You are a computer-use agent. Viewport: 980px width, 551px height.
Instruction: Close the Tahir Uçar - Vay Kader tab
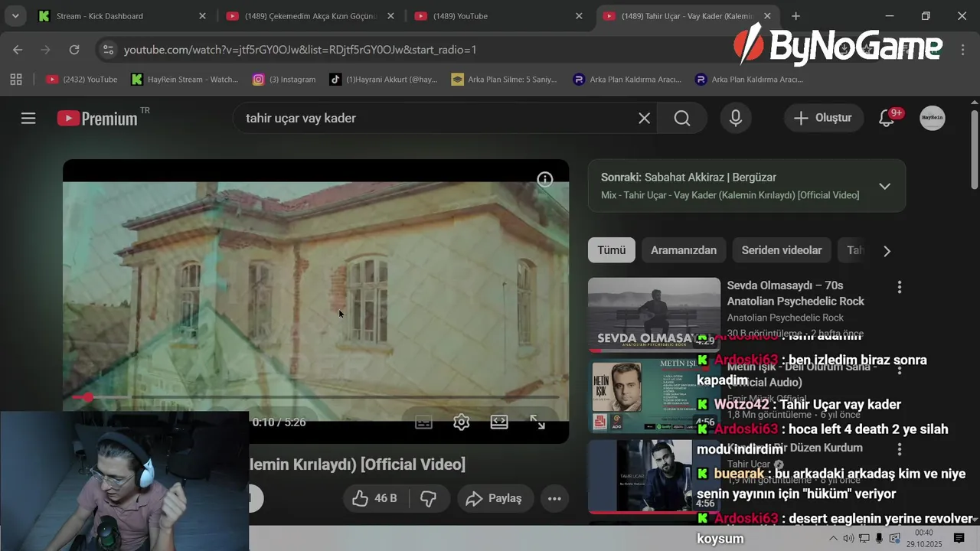[767, 16]
